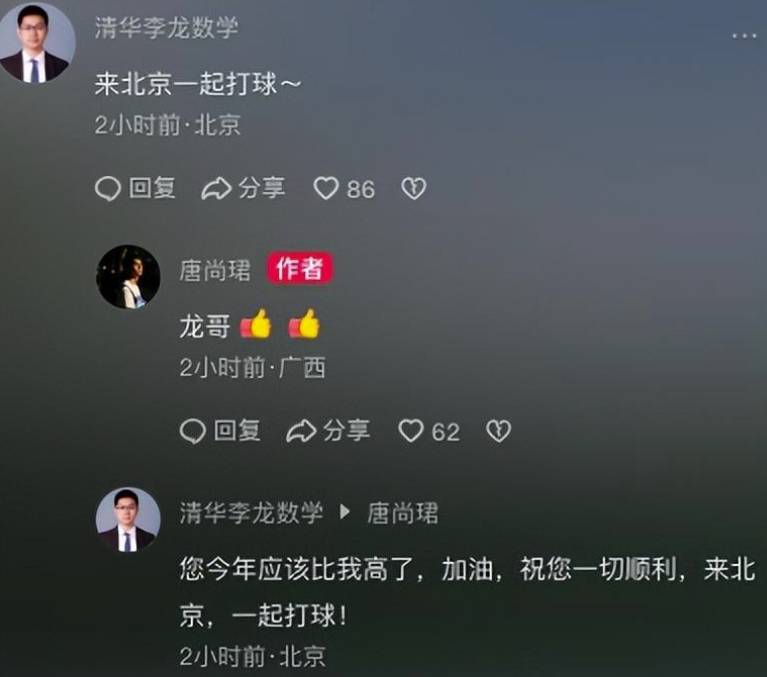Visit 唐尚珺 username next to 作者 badge
Image resolution: width=767 pixels, height=677 pixels.
tap(215, 270)
